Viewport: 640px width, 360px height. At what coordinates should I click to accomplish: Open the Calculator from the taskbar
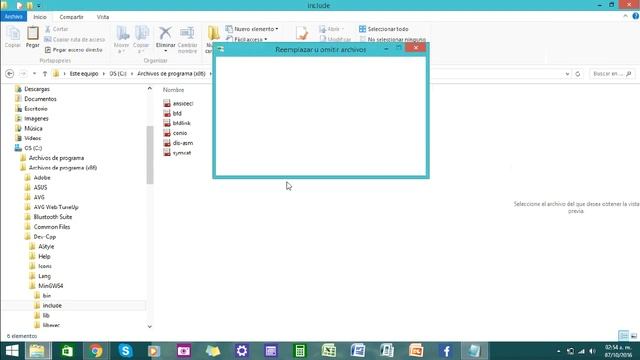(x=300, y=351)
